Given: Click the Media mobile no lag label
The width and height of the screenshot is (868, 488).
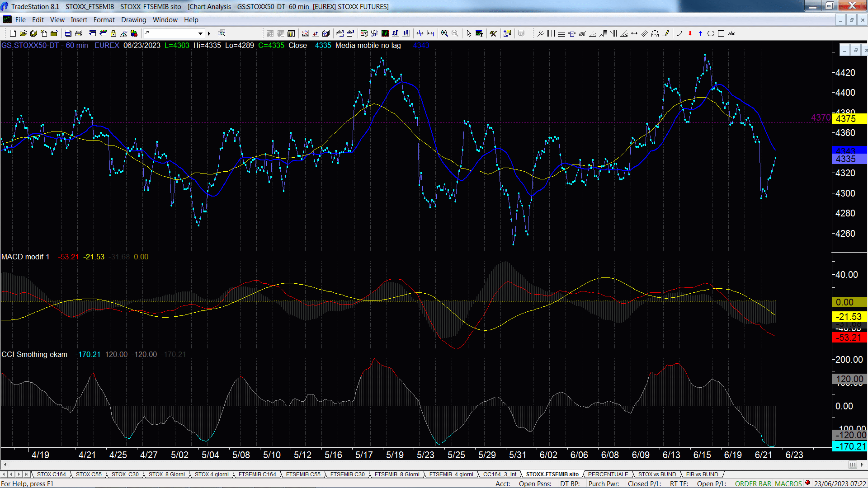Looking at the screenshot, I should 368,45.
